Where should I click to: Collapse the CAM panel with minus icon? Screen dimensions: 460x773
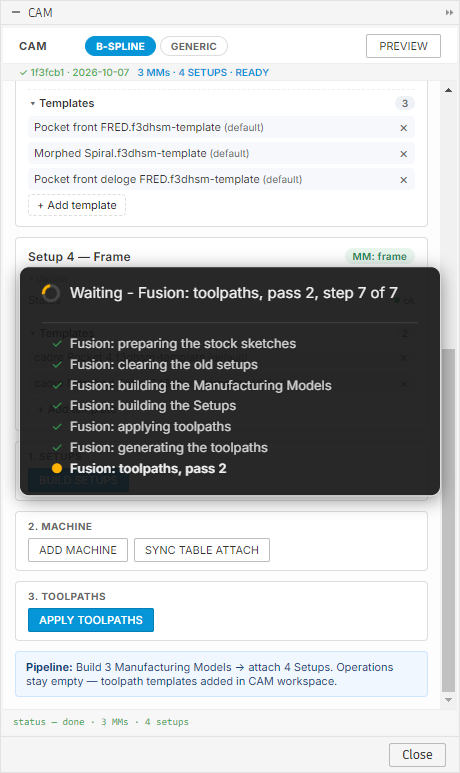[16, 12]
